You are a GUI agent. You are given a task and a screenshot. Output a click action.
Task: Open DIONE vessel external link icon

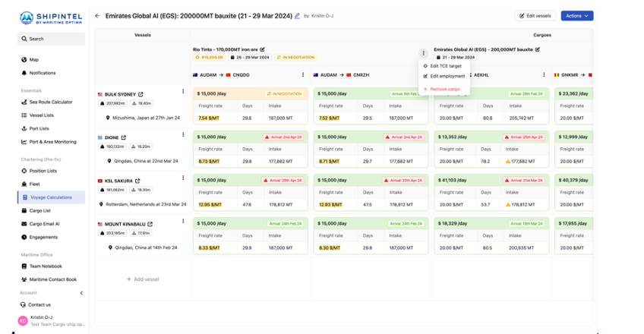[x=124, y=137]
